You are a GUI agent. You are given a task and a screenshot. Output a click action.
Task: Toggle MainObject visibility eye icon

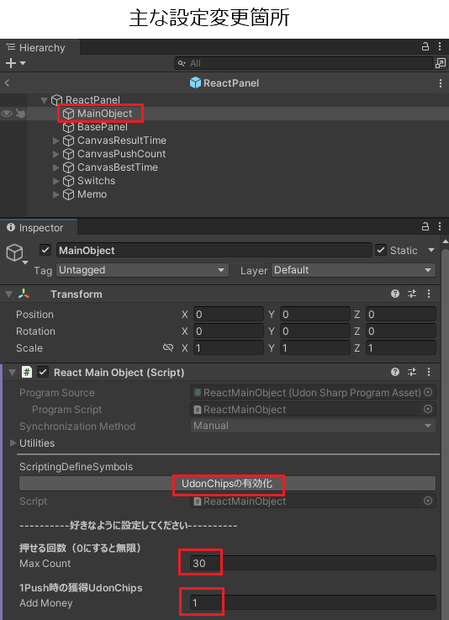7,113
